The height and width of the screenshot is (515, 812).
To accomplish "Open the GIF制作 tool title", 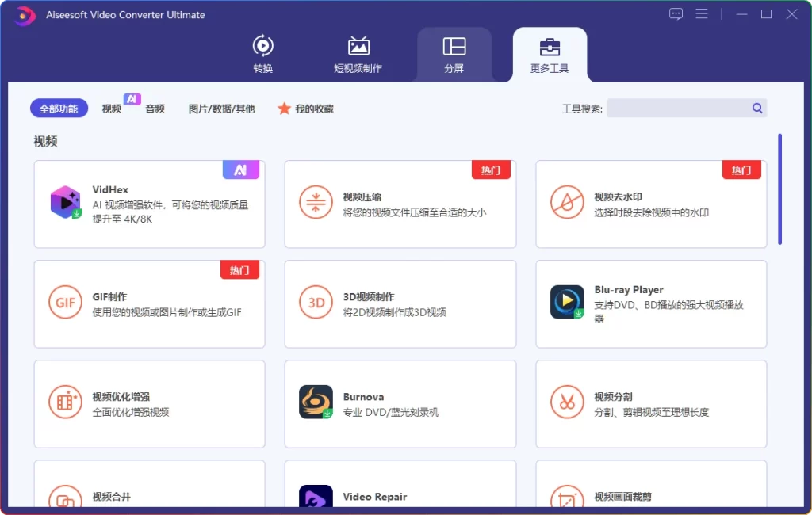I will click(109, 296).
